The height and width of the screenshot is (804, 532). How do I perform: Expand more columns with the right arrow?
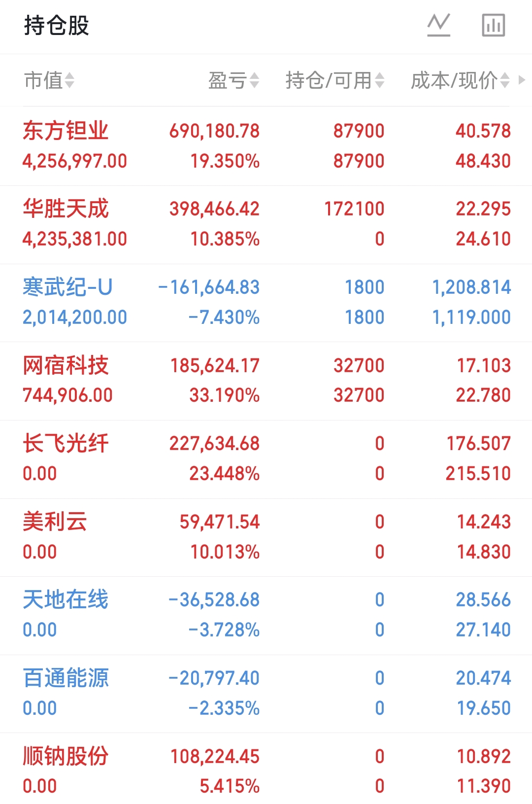pos(522,80)
